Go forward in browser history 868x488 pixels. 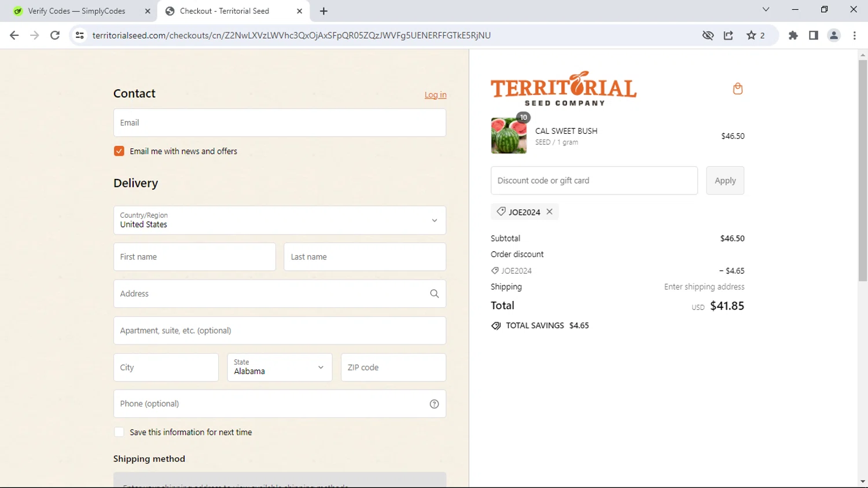(x=35, y=35)
